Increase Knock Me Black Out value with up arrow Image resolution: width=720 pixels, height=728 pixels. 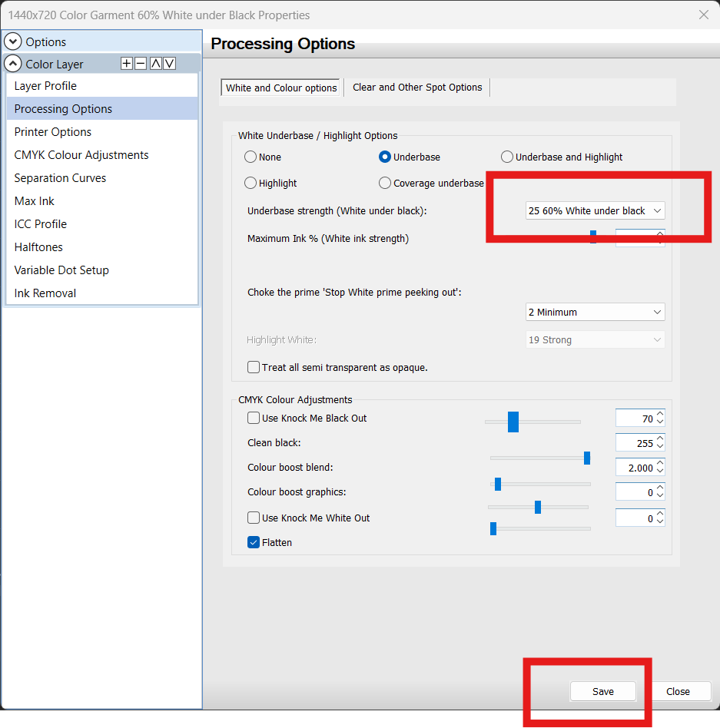(660, 414)
